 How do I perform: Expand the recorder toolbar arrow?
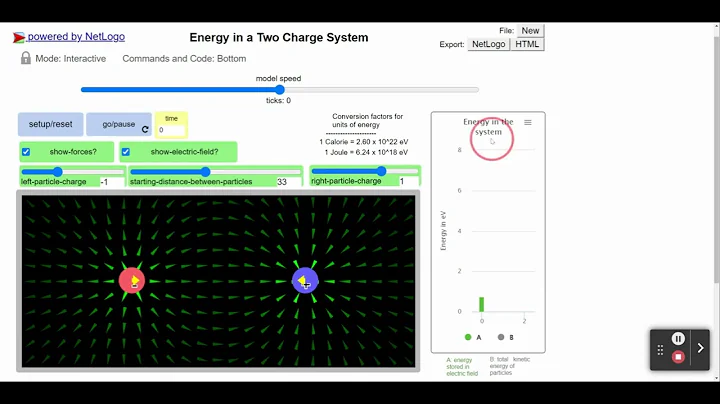(700, 348)
